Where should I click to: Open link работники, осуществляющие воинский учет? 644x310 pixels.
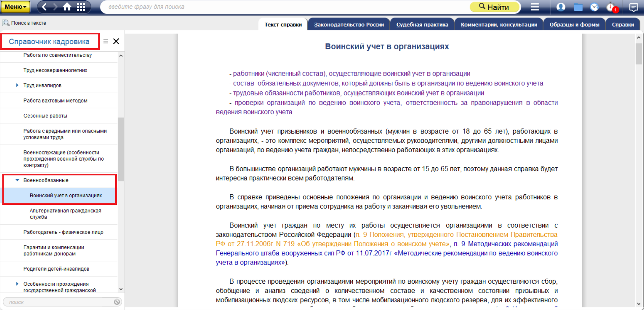(x=352, y=74)
